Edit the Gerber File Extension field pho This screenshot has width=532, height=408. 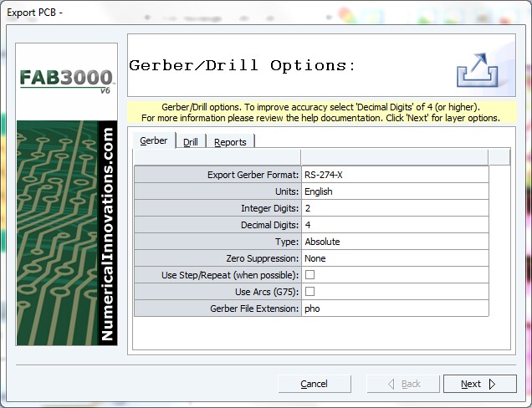pyautogui.click(x=395, y=309)
